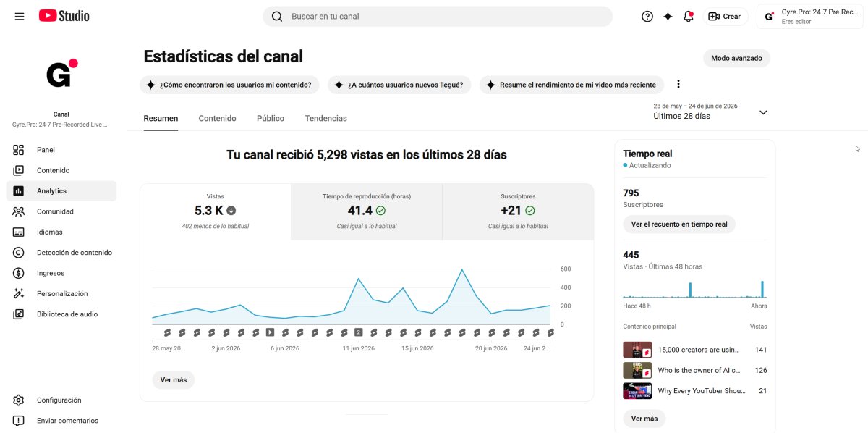Viewport: 868px width, 433px height.
Task: Go to Contenido in sidebar
Action: (x=61, y=170)
